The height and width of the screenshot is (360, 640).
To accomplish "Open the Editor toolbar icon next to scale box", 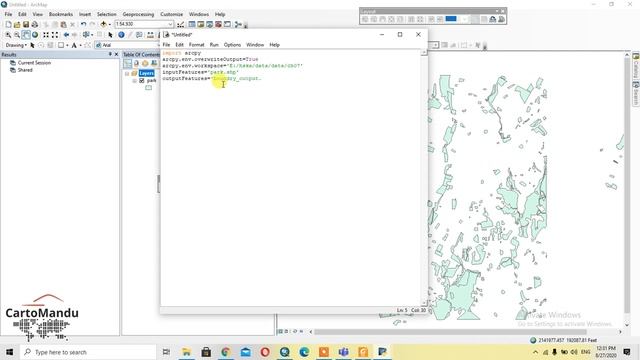I will [180, 24].
